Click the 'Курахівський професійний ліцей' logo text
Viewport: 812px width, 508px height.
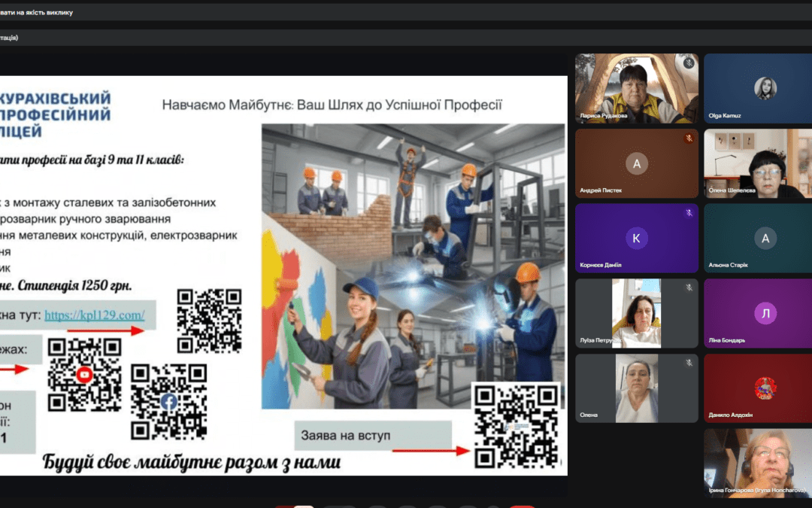pos(54,114)
